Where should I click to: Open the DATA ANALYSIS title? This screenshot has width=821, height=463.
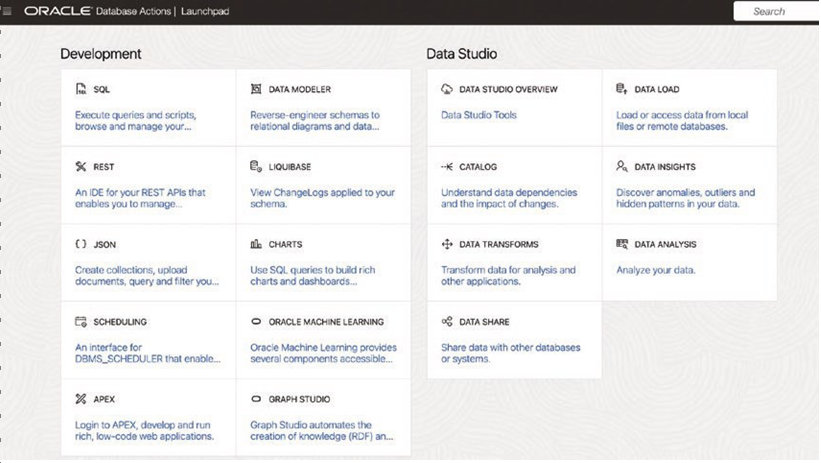pyautogui.click(x=665, y=245)
